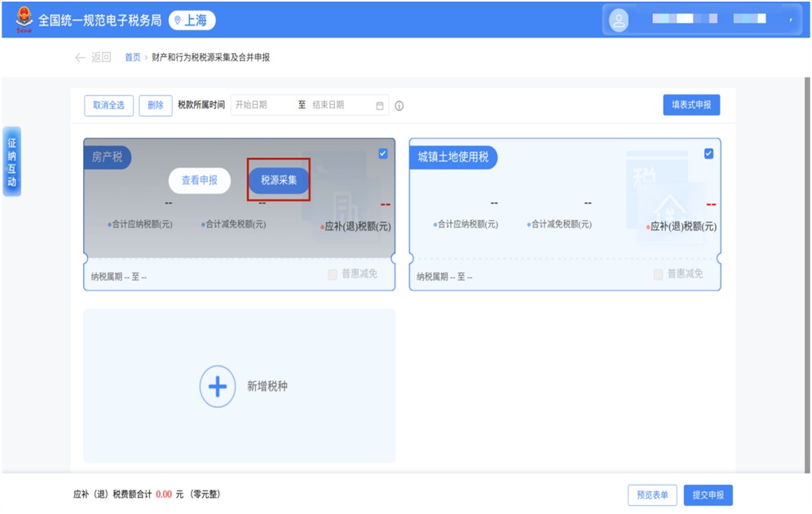812x514 pixels.
Task: Click the 税源采集 button
Action: tap(279, 180)
